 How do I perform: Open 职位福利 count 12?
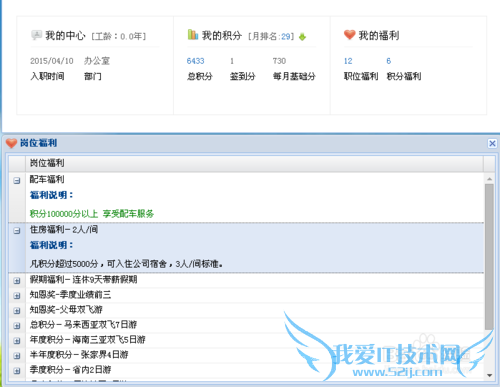348,61
